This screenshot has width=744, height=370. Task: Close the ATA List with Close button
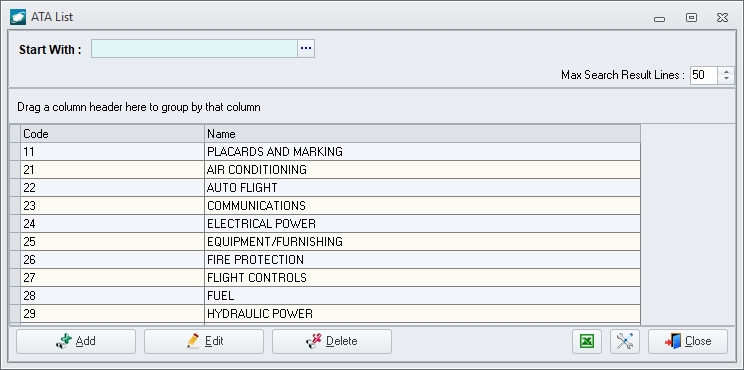coord(688,341)
